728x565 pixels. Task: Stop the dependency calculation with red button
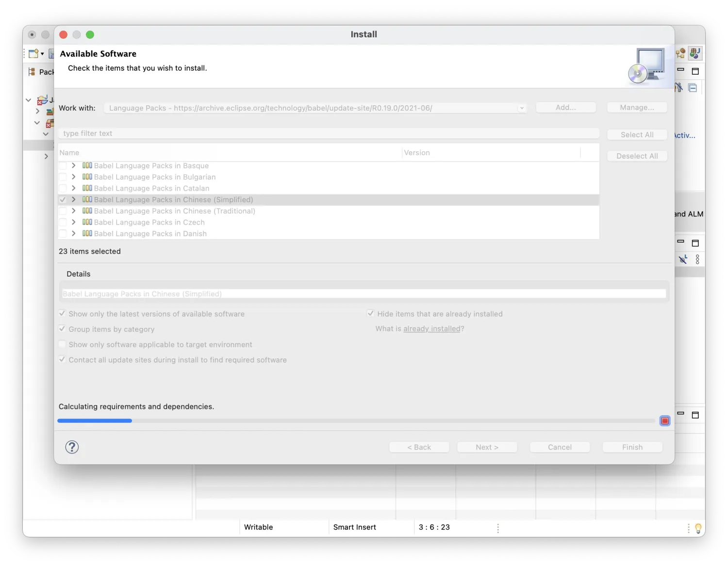coord(664,420)
